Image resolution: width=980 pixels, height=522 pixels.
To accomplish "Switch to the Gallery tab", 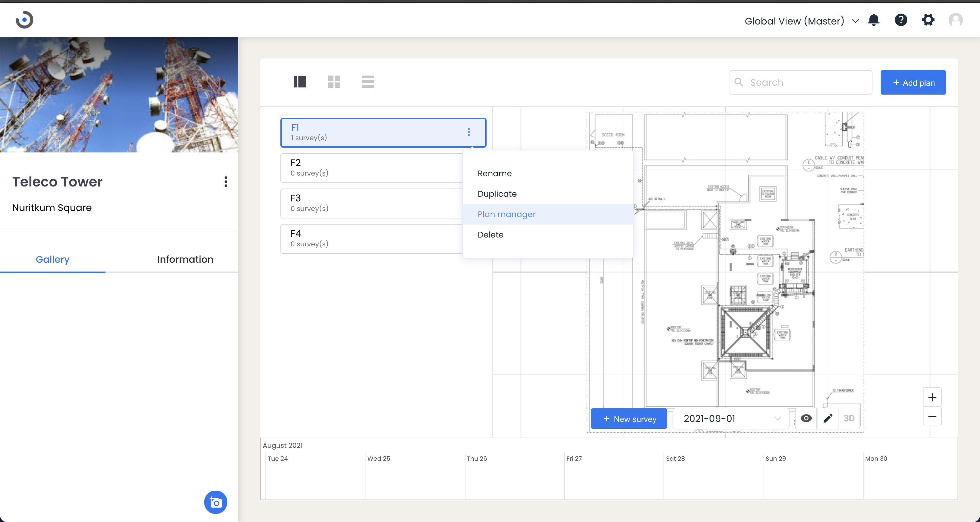I will click(52, 260).
